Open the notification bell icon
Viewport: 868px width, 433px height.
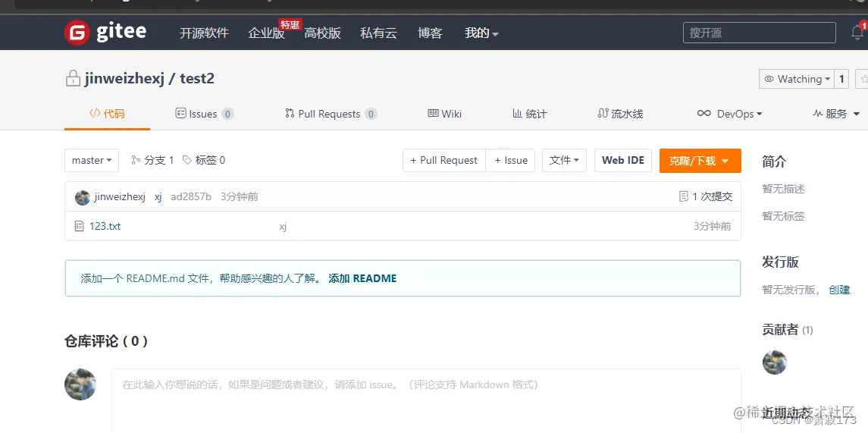coord(857,33)
